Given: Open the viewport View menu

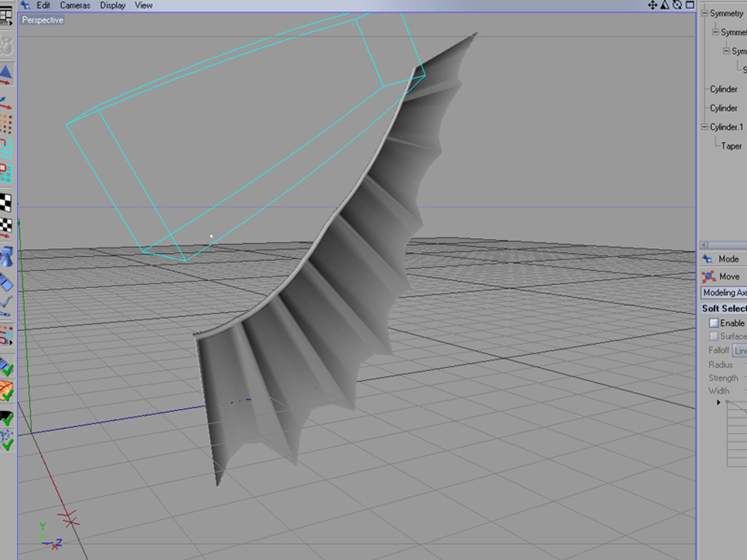Looking at the screenshot, I should click(144, 5).
